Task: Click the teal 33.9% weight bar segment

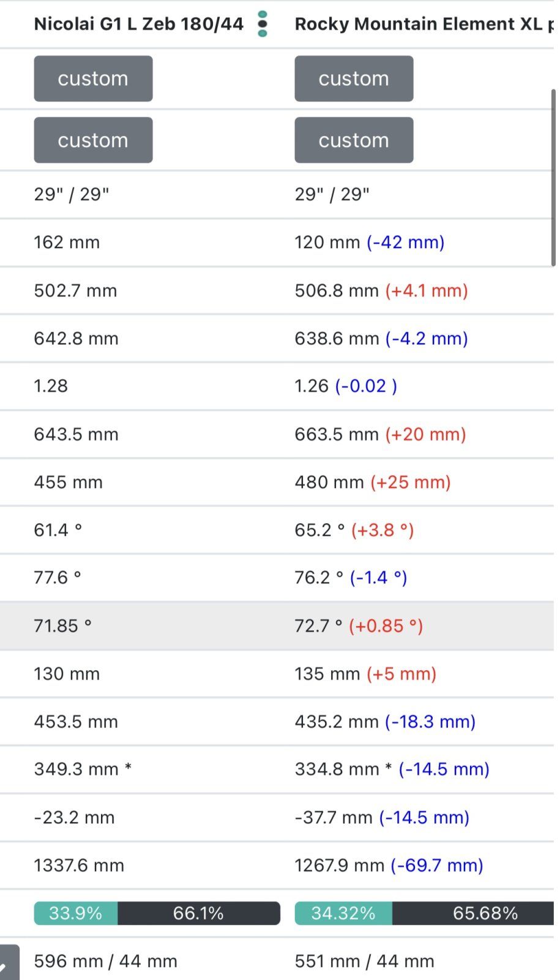Action: (75, 913)
